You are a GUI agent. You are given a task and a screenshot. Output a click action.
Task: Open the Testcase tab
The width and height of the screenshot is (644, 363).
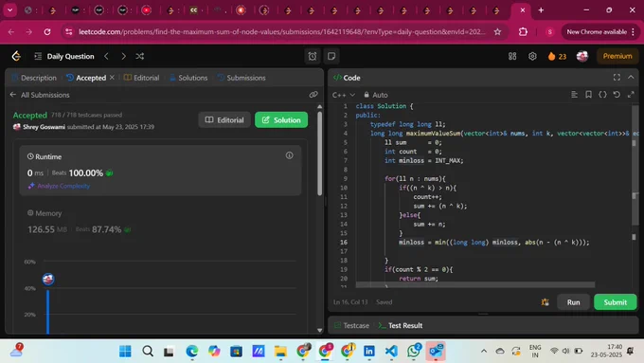tap(351, 326)
